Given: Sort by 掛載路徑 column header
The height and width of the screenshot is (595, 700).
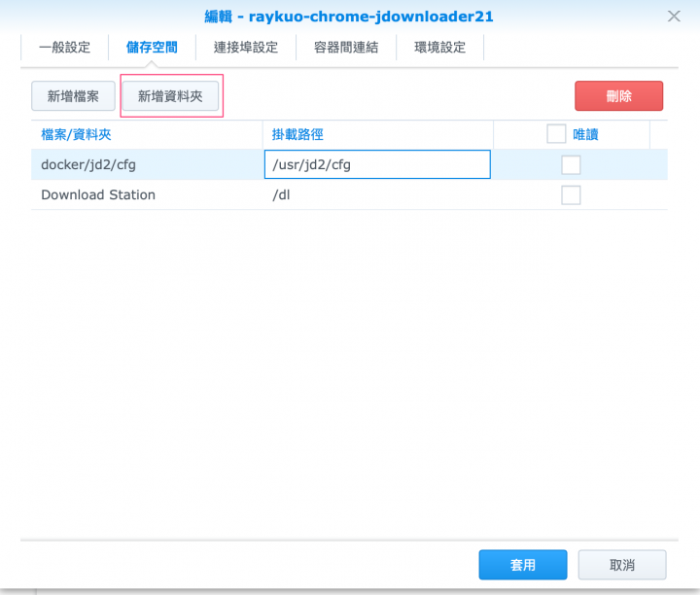Looking at the screenshot, I should pos(378,134).
